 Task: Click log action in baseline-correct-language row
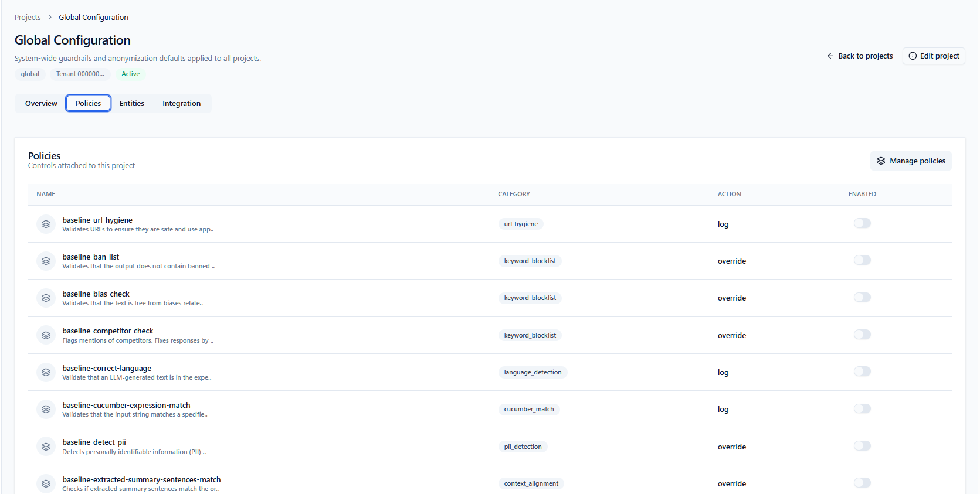(x=723, y=373)
